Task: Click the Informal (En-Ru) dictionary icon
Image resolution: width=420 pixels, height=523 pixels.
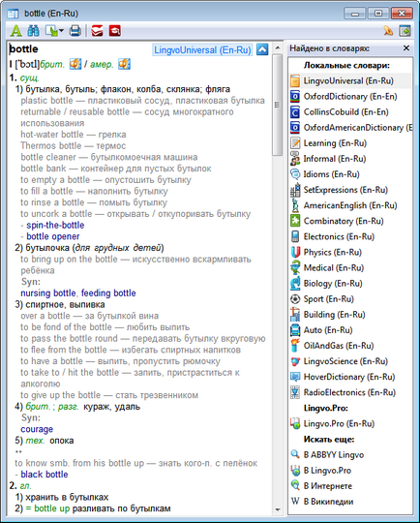Action: pyautogui.click(x=295, y=159)
